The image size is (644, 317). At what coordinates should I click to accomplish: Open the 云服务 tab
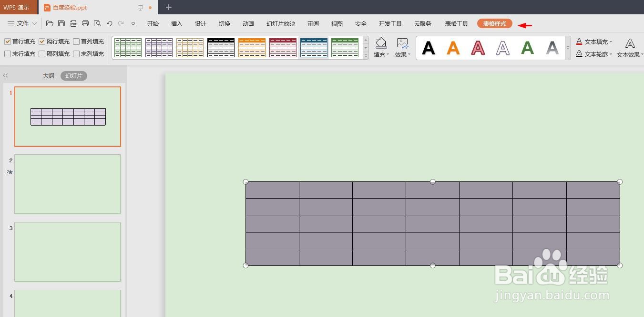click(x=423, y=23)
